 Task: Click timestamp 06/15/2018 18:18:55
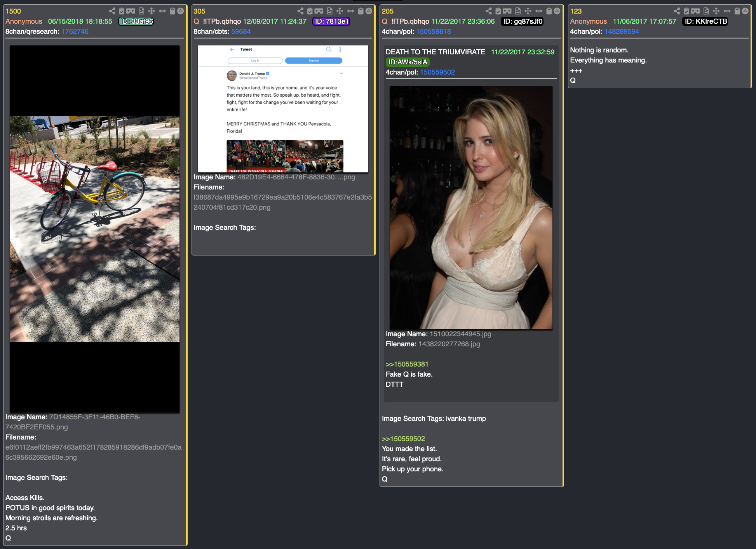80,21
